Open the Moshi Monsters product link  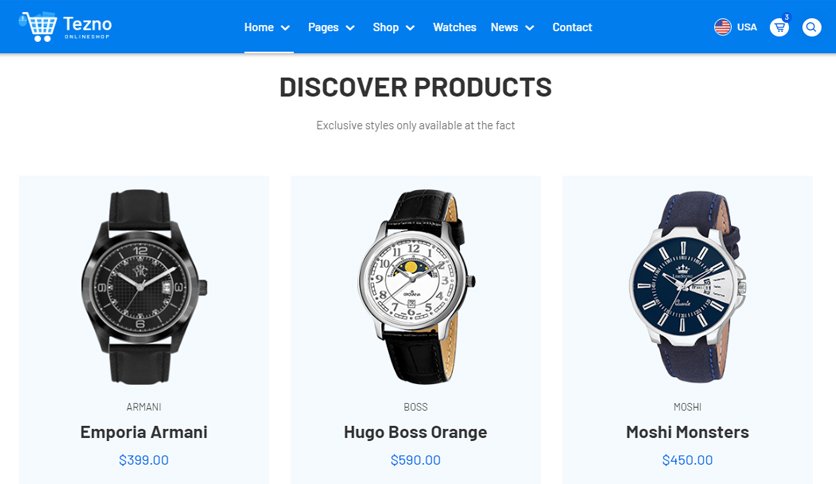(687, 432)
